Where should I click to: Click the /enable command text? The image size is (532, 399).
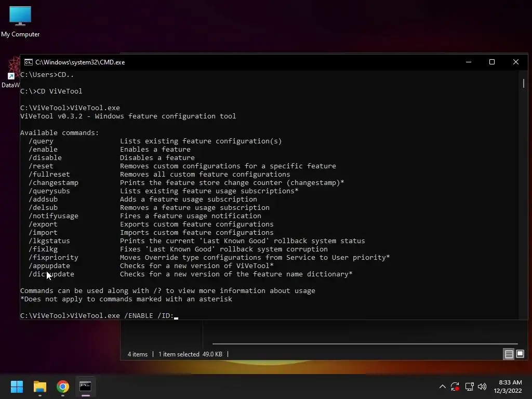43,150
